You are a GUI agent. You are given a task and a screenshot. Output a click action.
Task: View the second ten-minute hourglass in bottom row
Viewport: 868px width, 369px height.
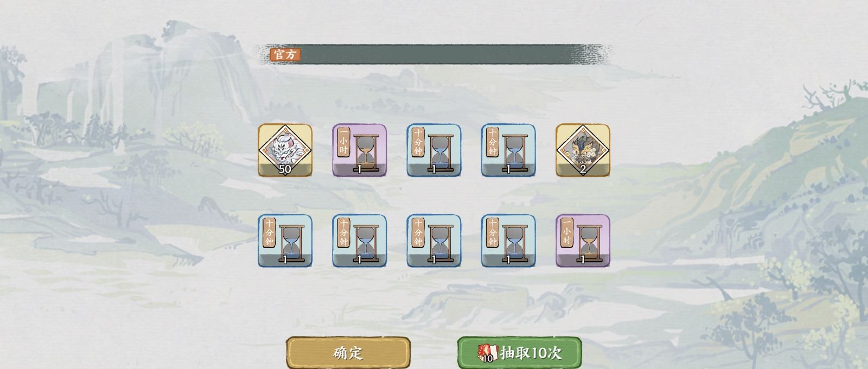point(360,241)
